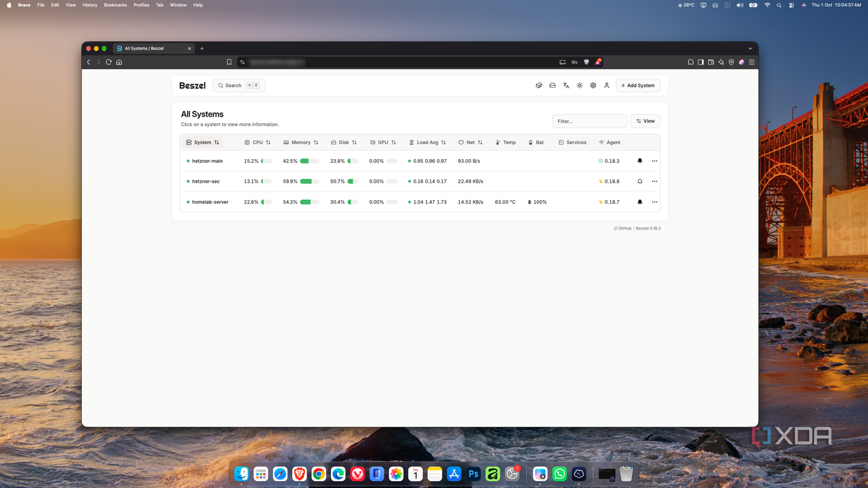This screenshot has width=868, height=488.
Task: Open the containers page icon in the header
Action: click(x=539, y=86)
